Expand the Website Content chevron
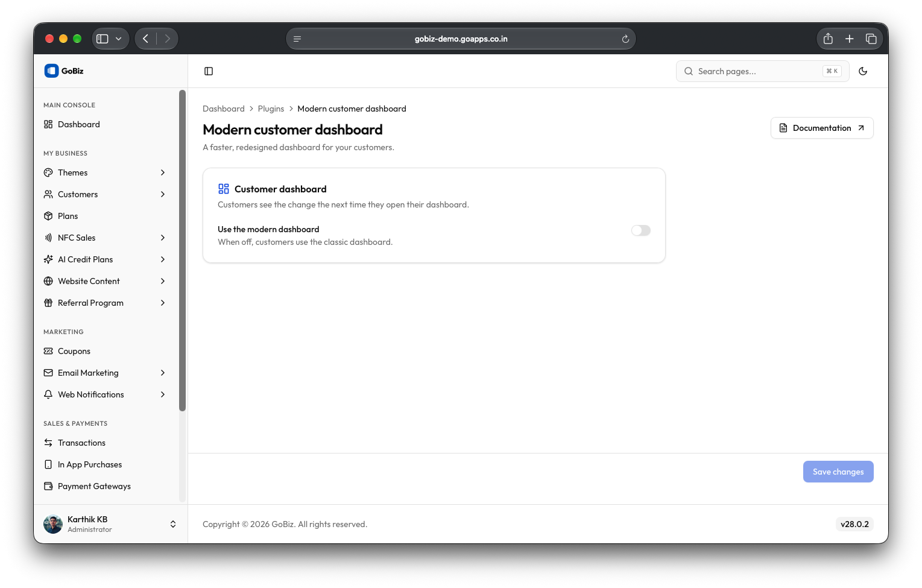922x588 pixels. 163,281
